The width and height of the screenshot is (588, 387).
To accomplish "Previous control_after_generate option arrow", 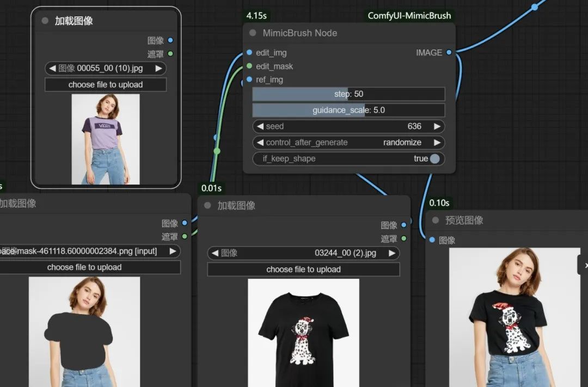I will coord(260,143).
